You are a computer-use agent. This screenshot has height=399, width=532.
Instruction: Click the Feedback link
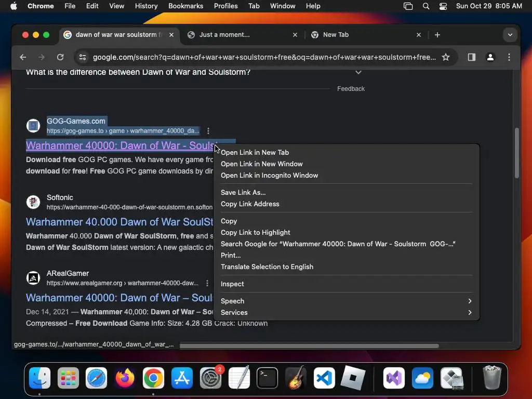(351, 88)
